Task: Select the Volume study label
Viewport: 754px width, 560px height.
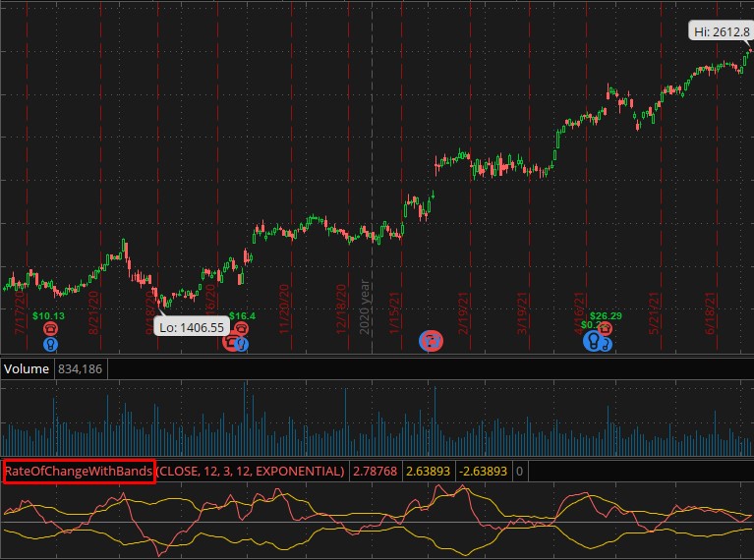Action: [27, 369]
